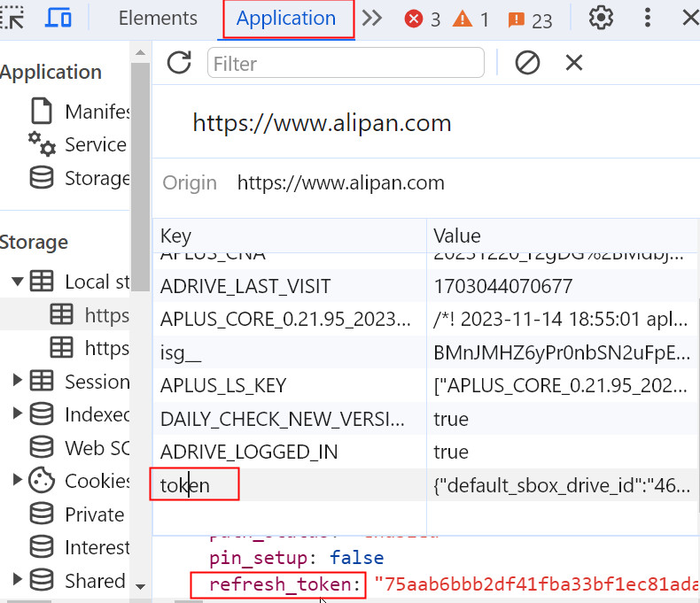700x603 pixels.
Task: Switch to the Application tab
Action: 286,19
